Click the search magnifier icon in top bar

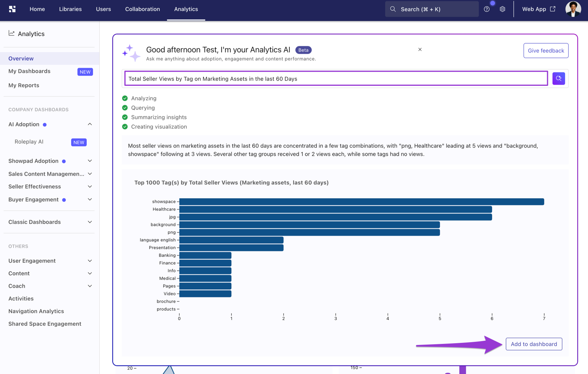[x=393, y=9]
